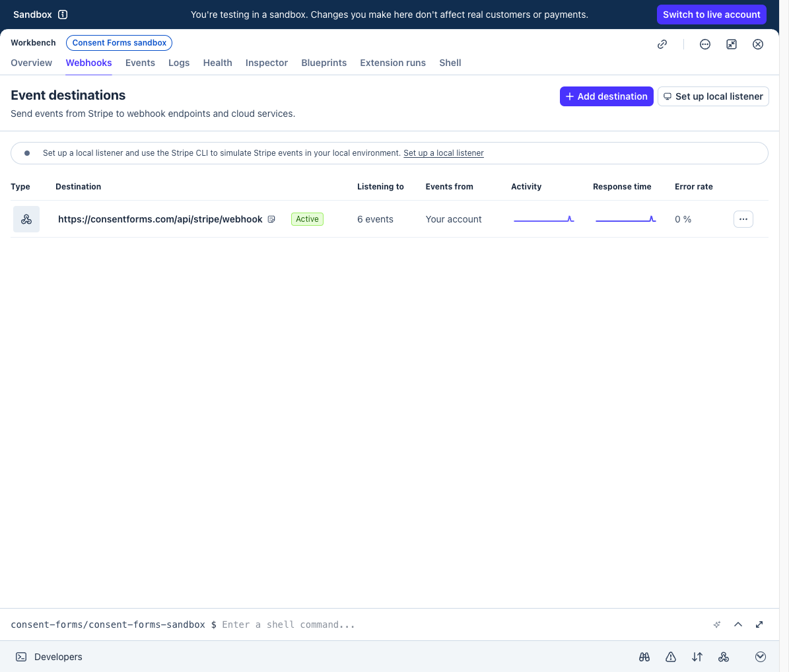Open the Blueprints tab
This screenshot has width=789, height=672.
(324, 63)
